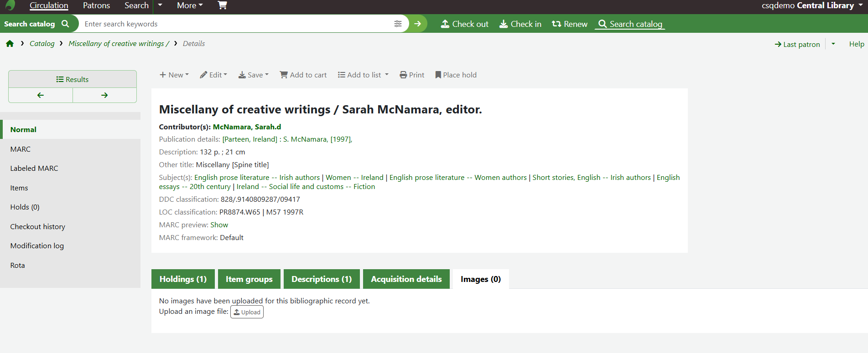Print the bibliographic record

[412, 75]
